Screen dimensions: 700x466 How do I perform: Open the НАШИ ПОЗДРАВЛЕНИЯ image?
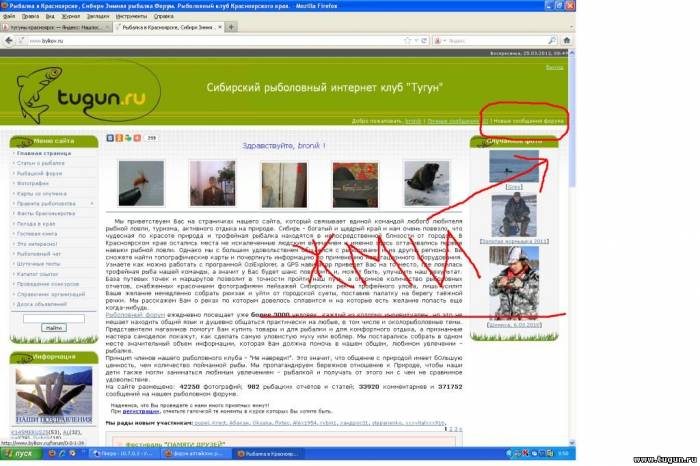coord(54,395)
